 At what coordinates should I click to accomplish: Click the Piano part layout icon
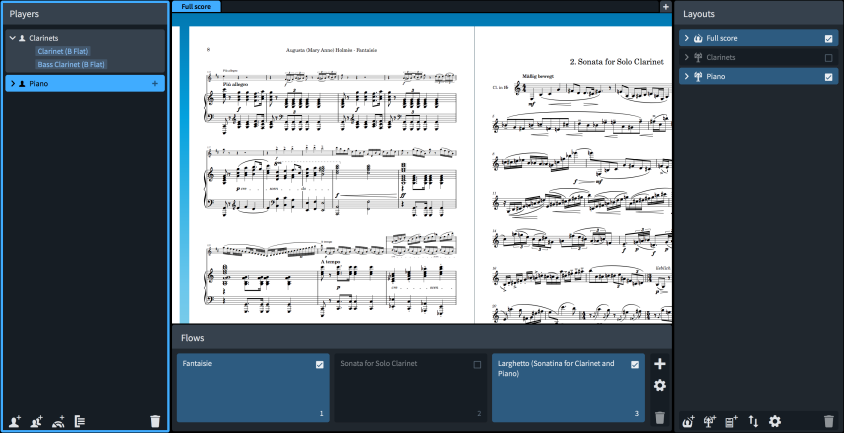click(x=698, y=76)
